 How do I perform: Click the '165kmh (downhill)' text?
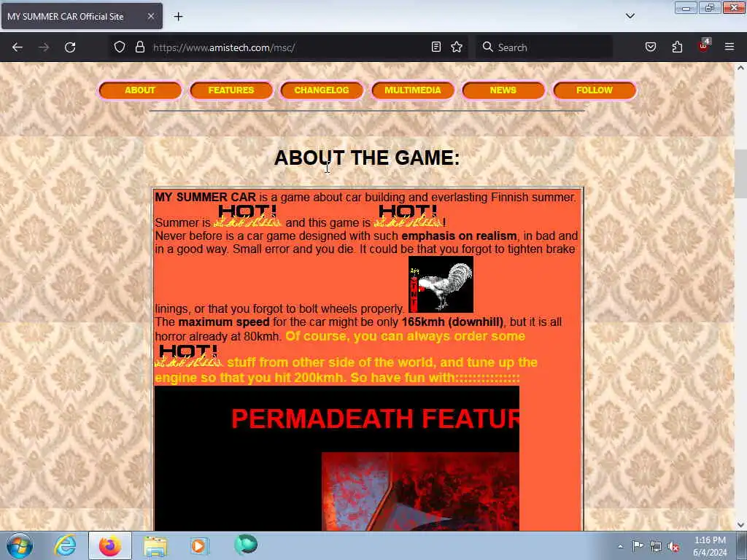click(452, 322)
